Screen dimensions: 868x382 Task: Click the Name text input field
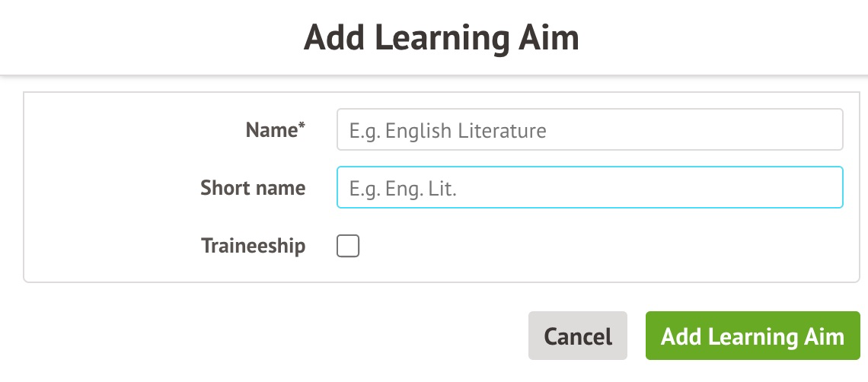589,130
